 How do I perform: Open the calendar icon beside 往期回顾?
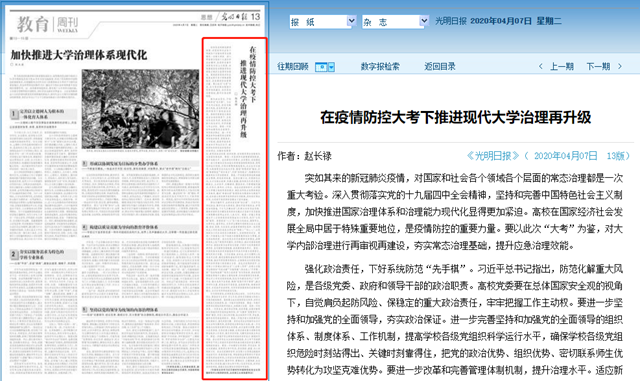pos(321,67)
